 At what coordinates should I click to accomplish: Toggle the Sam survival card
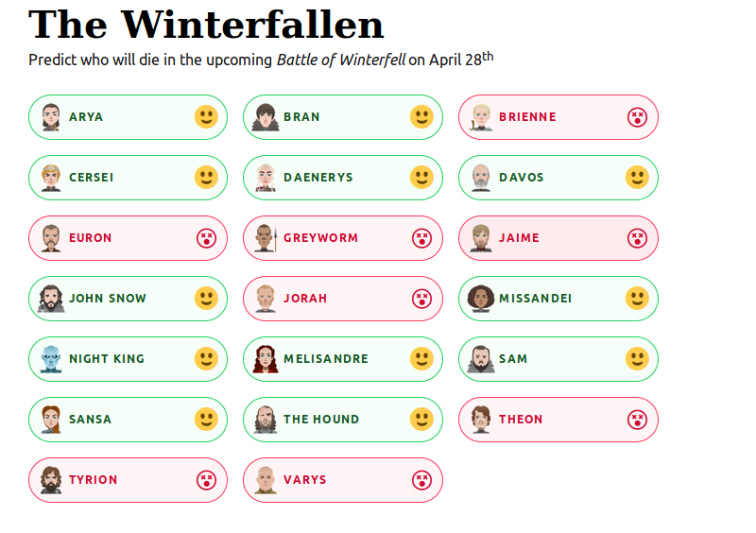point(558,359)
